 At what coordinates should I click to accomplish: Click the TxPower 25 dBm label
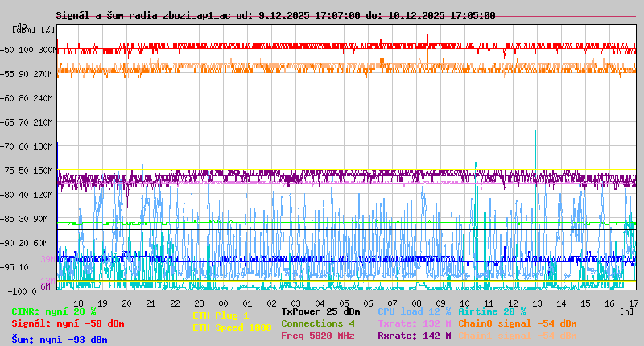[x=320, y=311]
